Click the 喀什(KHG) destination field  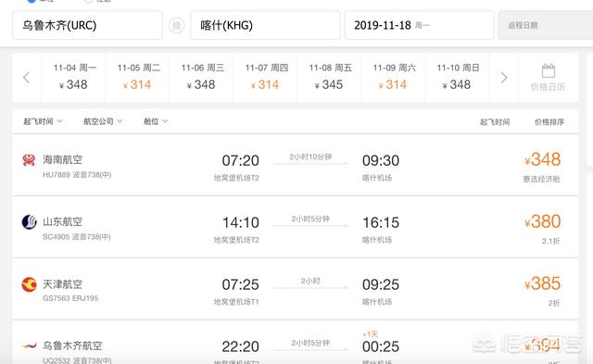(x=266, y=25)
